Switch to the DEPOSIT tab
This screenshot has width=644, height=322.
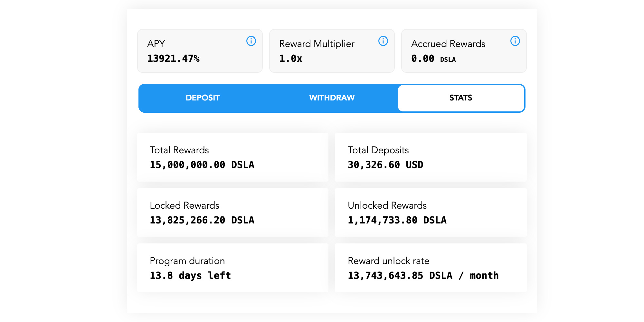point(203,98)
